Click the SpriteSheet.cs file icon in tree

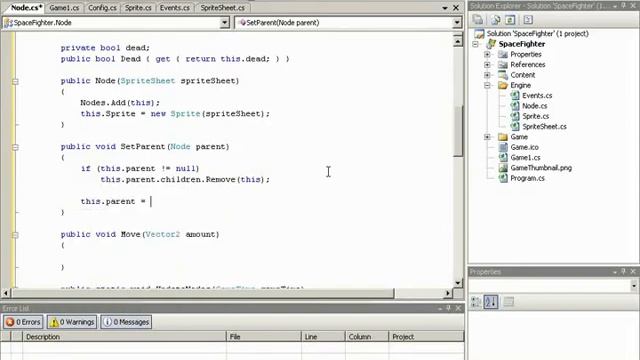(515, 127)
